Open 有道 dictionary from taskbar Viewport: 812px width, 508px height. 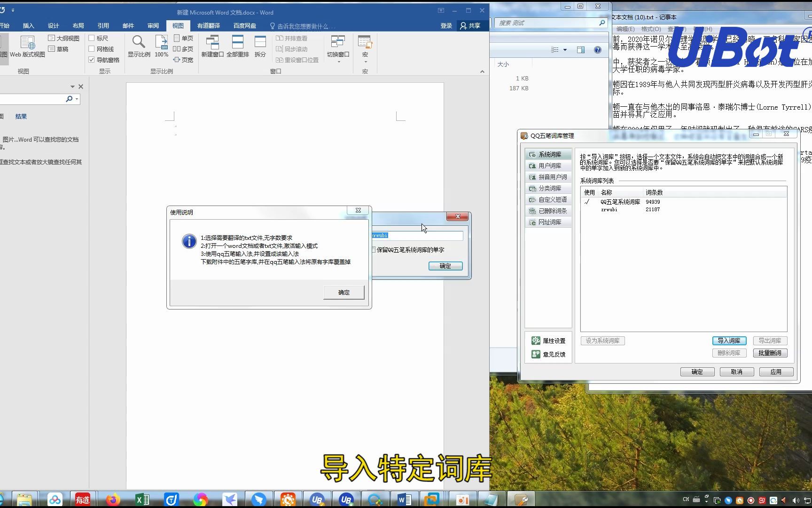pos(83,500)
